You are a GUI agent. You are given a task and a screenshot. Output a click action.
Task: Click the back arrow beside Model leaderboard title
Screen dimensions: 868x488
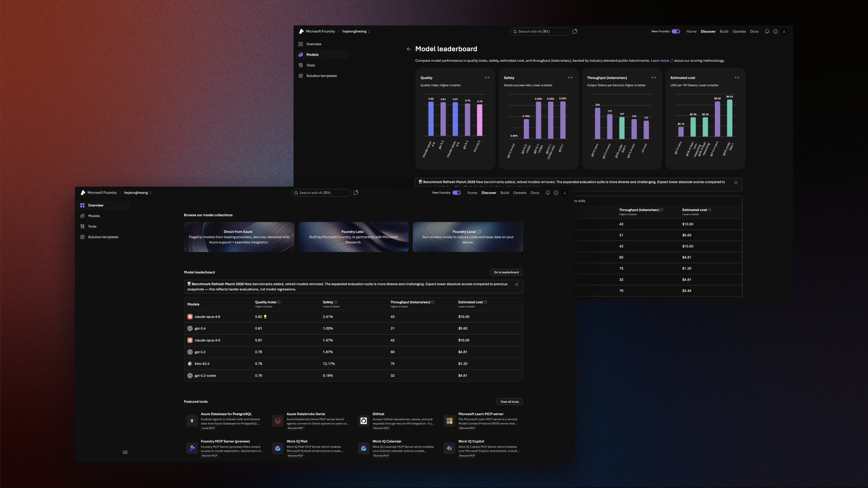point(409,49)
